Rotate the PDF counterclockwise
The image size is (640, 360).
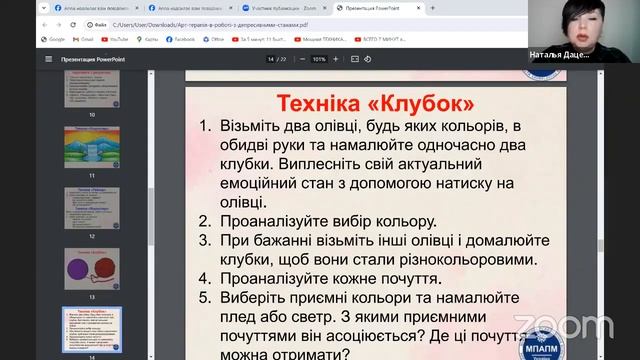tap(367, 59)
